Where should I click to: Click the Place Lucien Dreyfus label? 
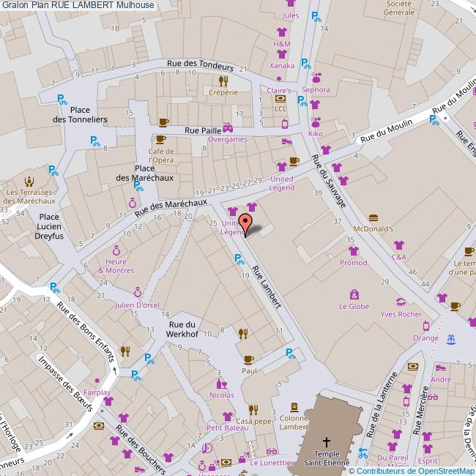(51, 226)
